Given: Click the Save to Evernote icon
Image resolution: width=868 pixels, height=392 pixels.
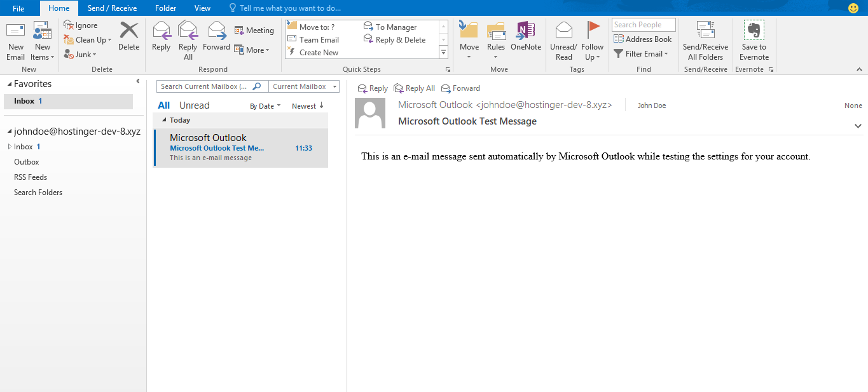Looking at the screenshot, I should [x=754, y=31].
